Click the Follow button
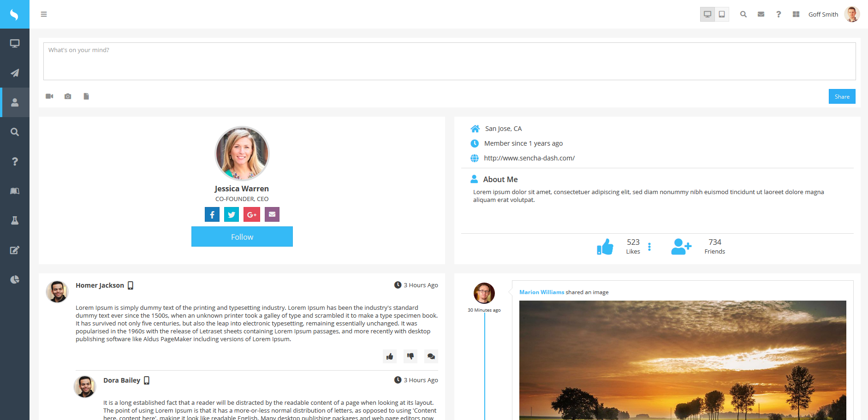 point(242,237)
